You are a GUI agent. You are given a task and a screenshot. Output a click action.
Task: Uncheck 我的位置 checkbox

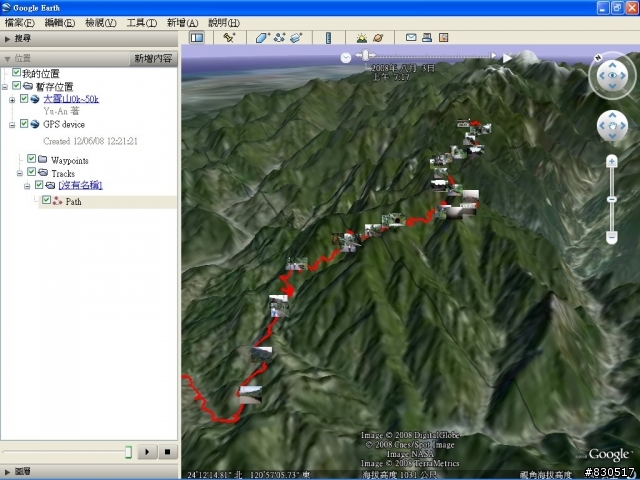[16, 73]
